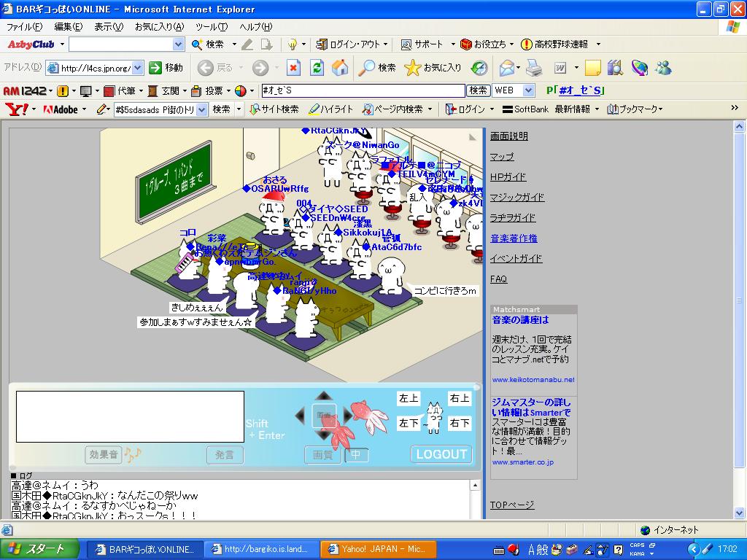Move character with the up arrow in chat panel

point(324,396)
